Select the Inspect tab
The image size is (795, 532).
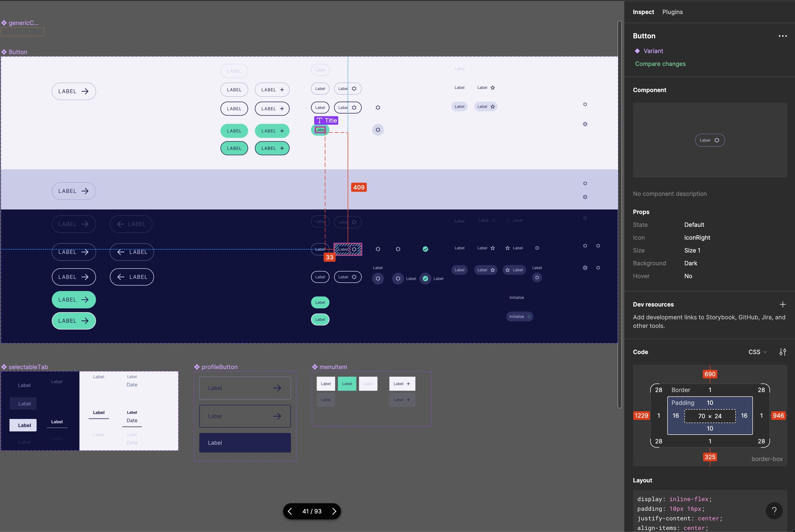(x=643, y=12)
